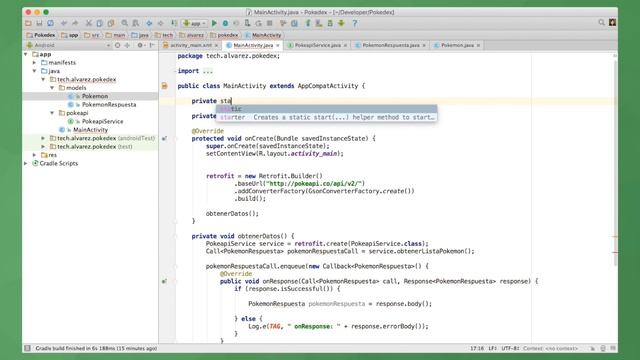Open the project panel gear settings

click(x=140, y=45)
